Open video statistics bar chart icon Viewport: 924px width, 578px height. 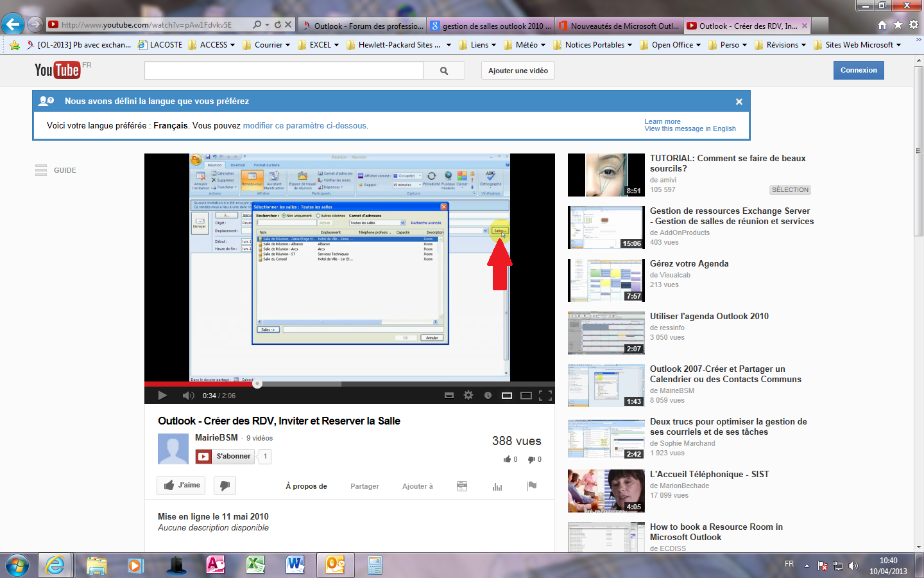tap(497, 486)
